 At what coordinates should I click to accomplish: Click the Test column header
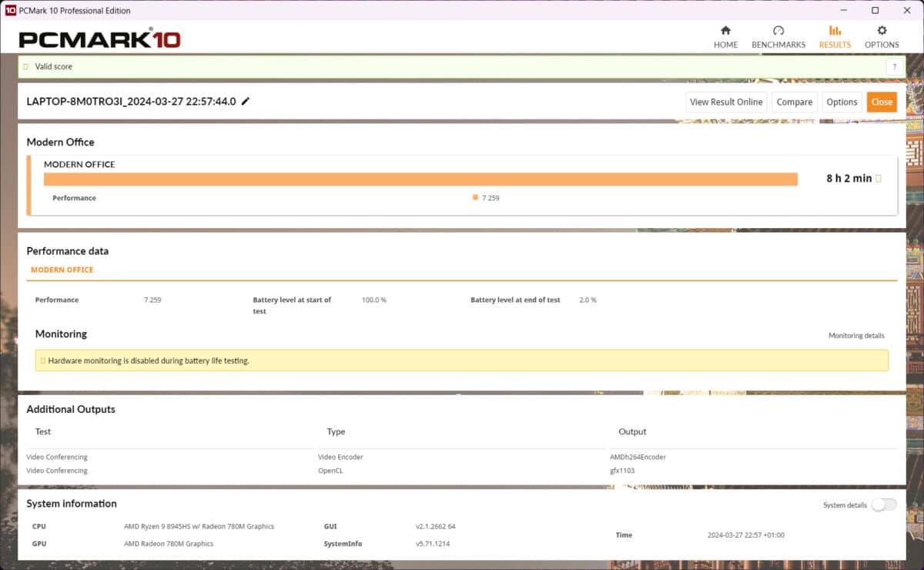click(x=43, y=432)
